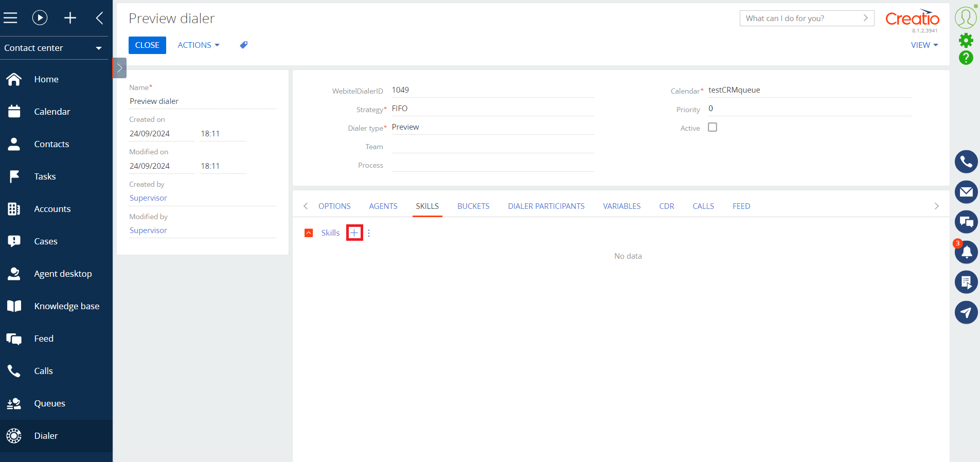Select the SKILLS tab
The image size is (980, 462).
pyautogui.click(x=427, y=206)
